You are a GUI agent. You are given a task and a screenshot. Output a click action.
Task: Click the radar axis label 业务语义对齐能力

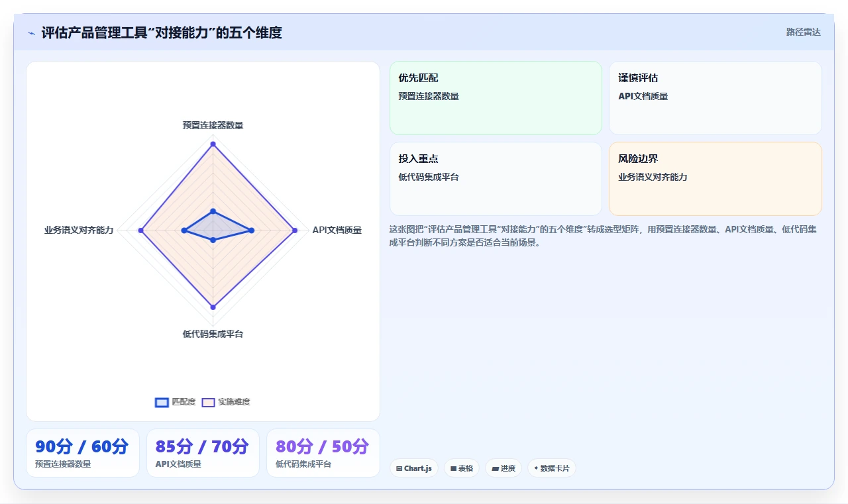click(x=79, y=230)
